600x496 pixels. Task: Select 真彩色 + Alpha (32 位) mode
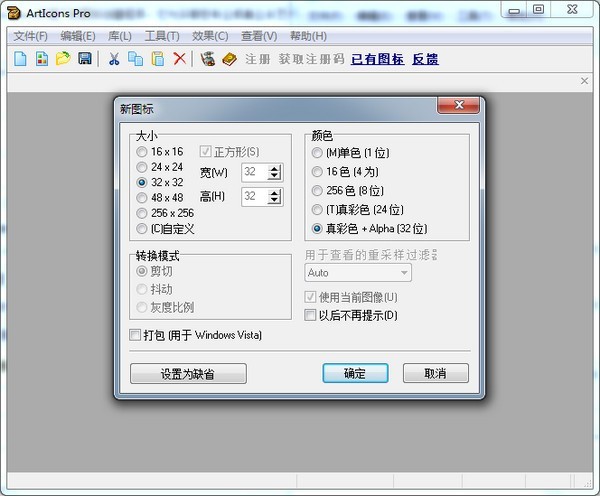click(370, 228)
